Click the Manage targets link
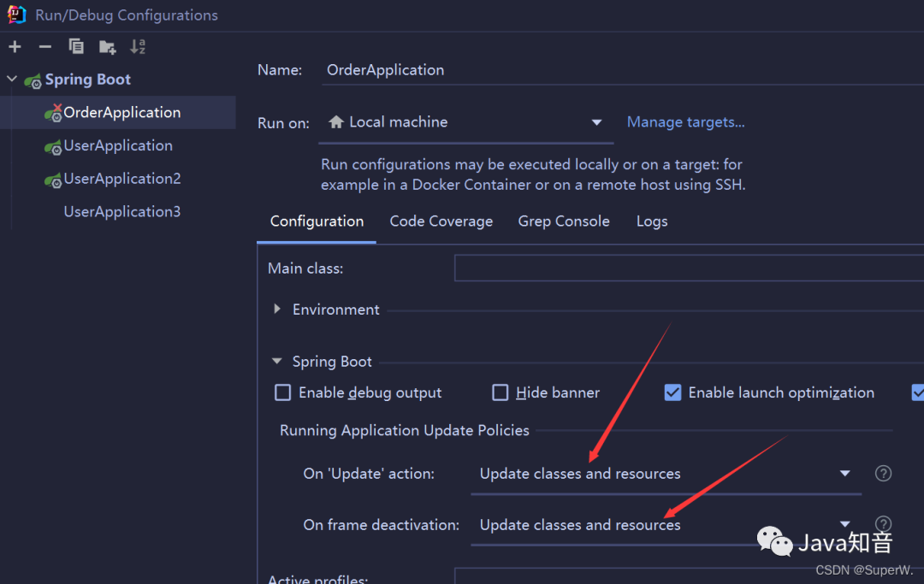This screenshot has height=584, width=924. [685, 122]
